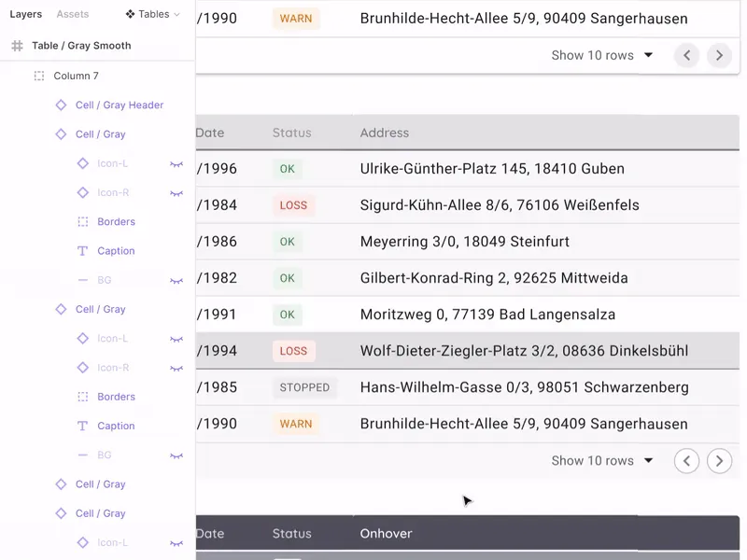
Task: Select the second Borders layer in tree
Action: coord(116,397)
